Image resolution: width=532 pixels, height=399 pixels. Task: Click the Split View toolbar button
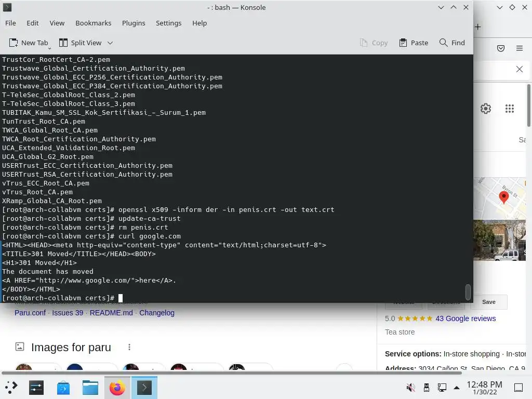pyautogui.click(x=81, y=43)
